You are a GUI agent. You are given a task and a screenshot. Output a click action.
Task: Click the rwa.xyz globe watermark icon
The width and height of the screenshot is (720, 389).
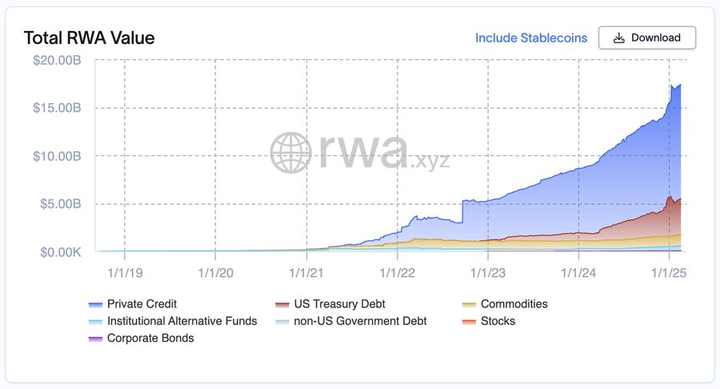291,152
